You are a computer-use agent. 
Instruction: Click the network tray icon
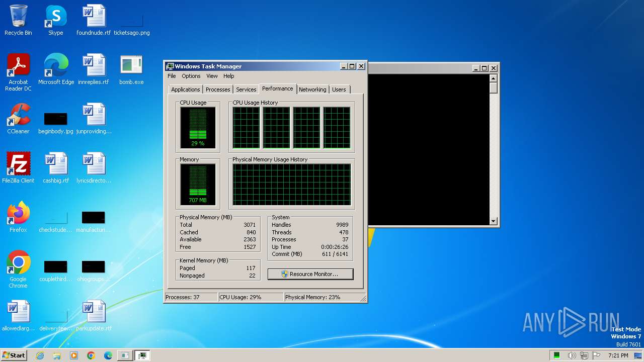(584, 355)
